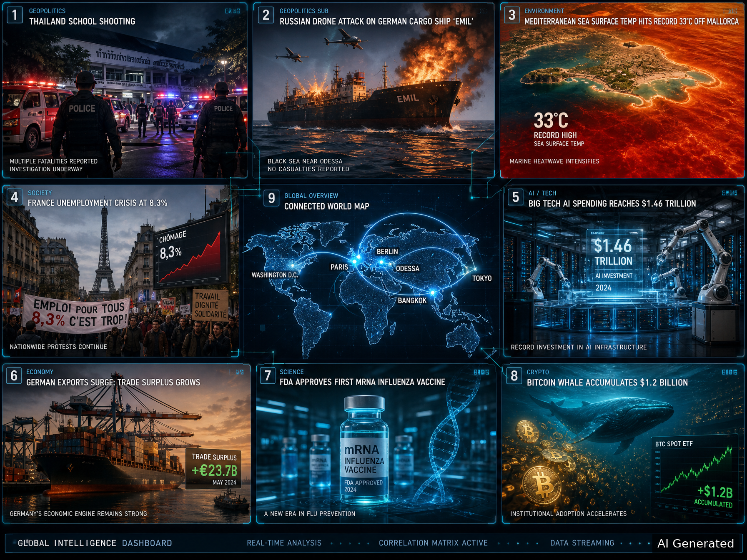Viewport: 747px width, 560px height.
Task: Click 'Record investment in AI infrastructure' caption
Action: pyautogui.click(x=579, y=347)
